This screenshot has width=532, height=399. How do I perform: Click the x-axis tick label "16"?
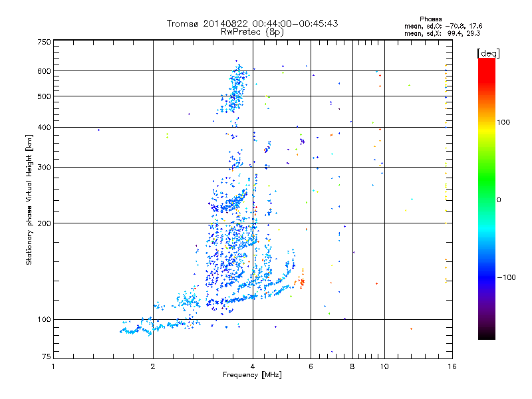452,366
